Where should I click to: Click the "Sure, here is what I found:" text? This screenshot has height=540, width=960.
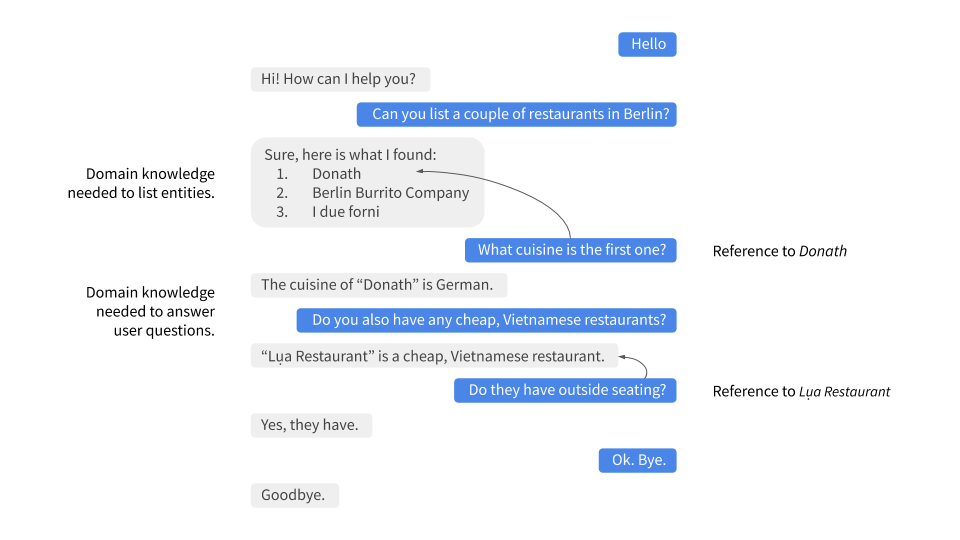(x=350, y=154)
